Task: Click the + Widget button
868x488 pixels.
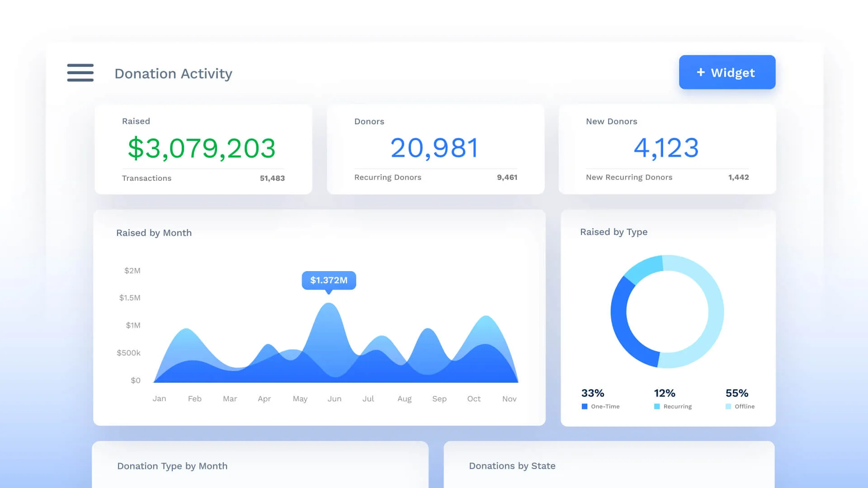Action: pos(727,72)
